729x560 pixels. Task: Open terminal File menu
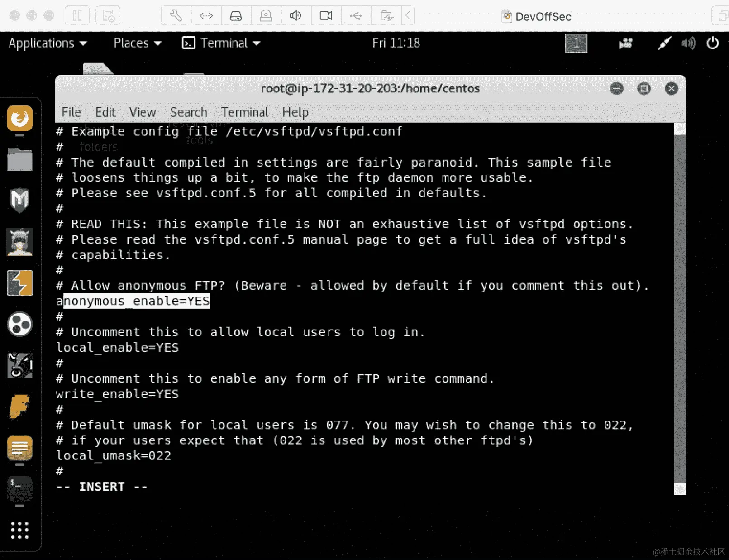coord(71,112)
